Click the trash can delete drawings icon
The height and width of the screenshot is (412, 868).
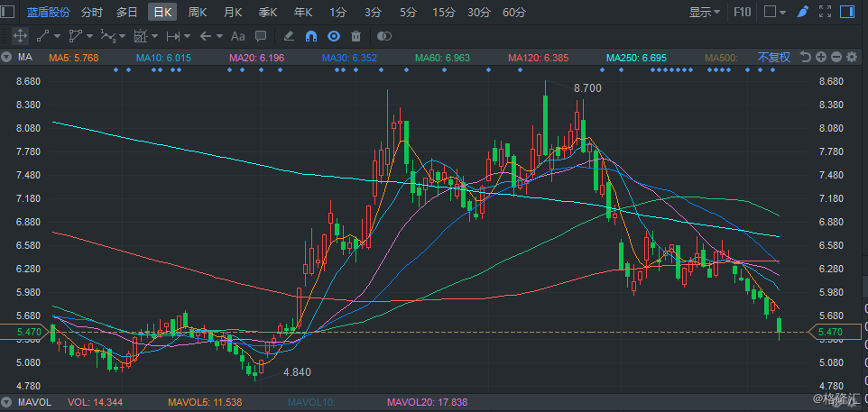(x=356, y=36)
